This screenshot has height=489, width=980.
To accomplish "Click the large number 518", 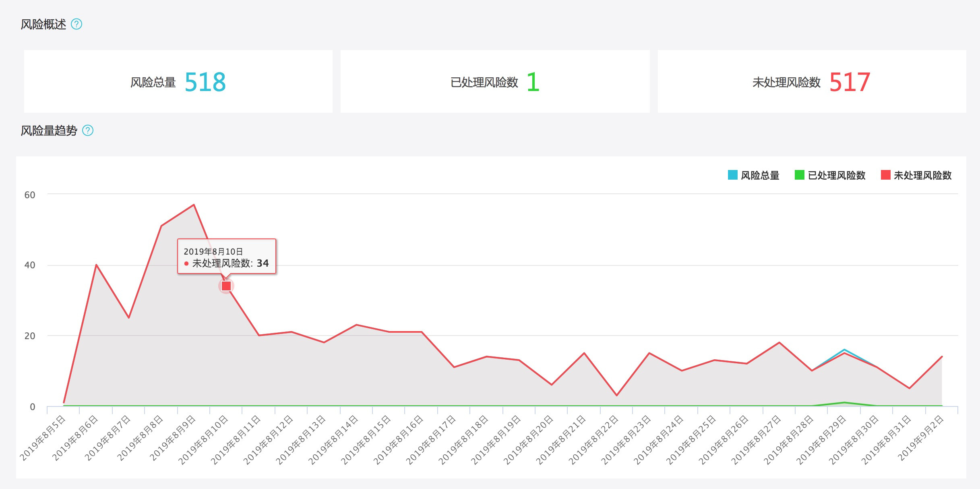I will coord(205,82).
